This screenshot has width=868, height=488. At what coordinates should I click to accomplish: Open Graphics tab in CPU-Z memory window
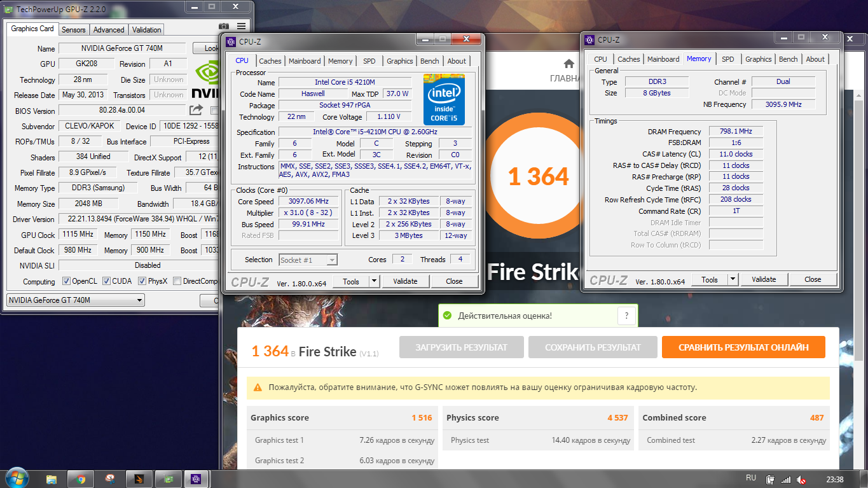tap(759, 59)
